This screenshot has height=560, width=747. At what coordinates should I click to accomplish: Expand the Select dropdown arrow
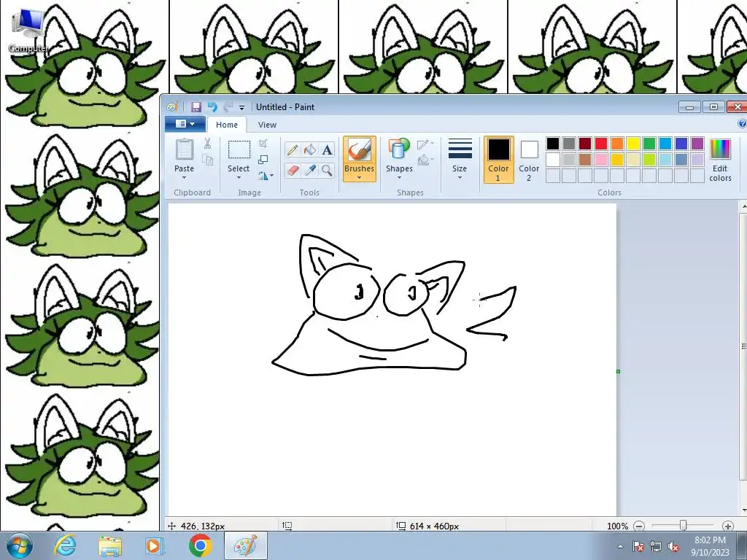pos(239,178)
